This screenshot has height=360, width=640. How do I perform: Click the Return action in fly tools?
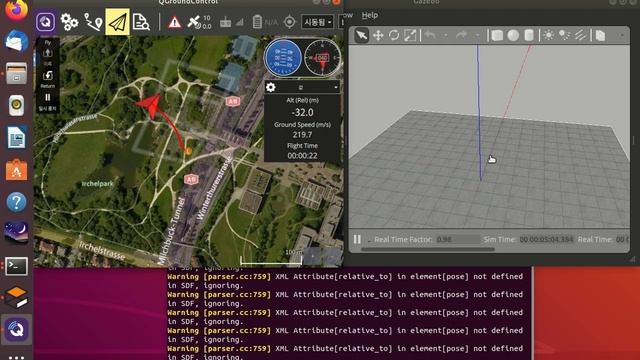(x=48, y=79)
